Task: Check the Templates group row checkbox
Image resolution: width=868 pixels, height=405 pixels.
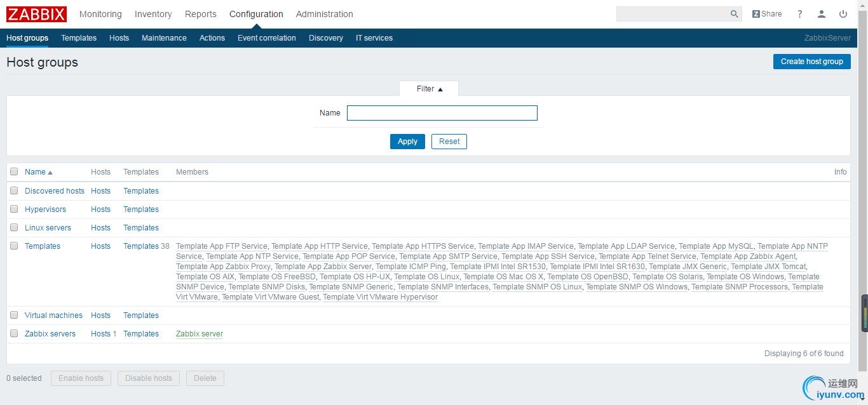Action: click(14, 246)
